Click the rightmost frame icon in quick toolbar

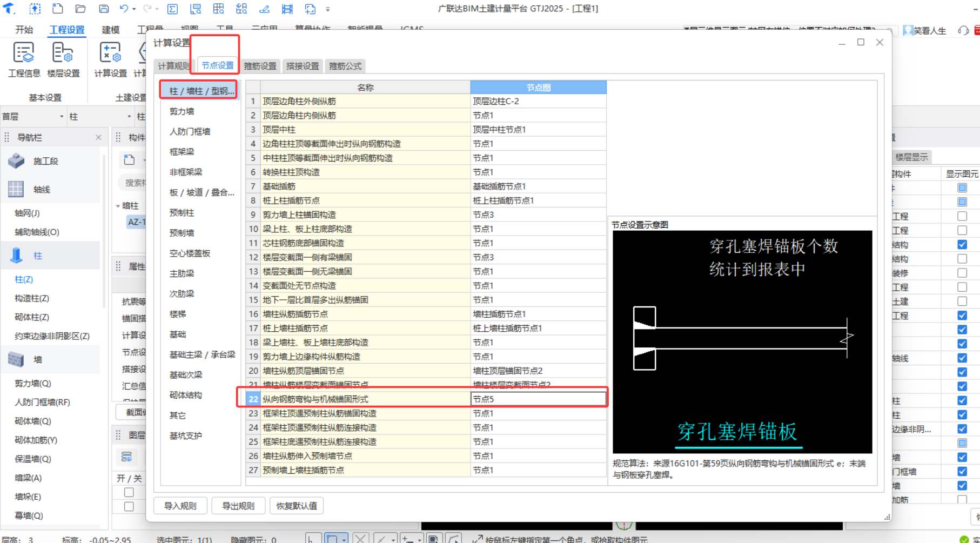coord(310,9)
